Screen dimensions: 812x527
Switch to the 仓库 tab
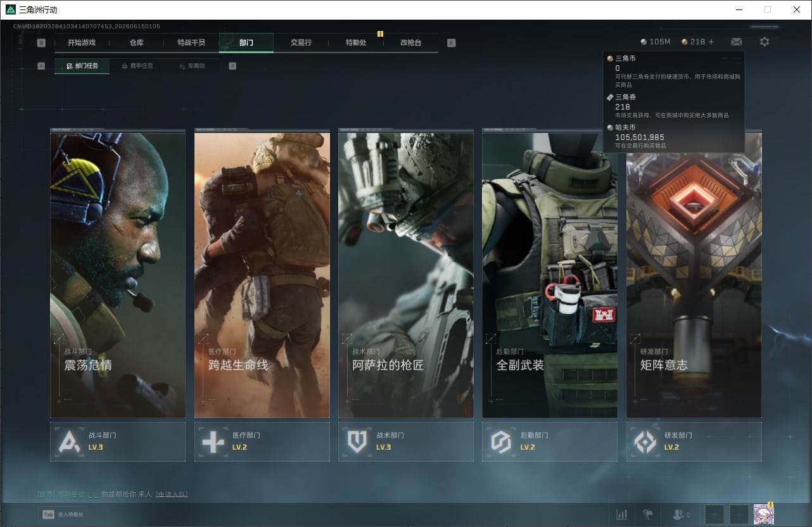pos(137,42)
